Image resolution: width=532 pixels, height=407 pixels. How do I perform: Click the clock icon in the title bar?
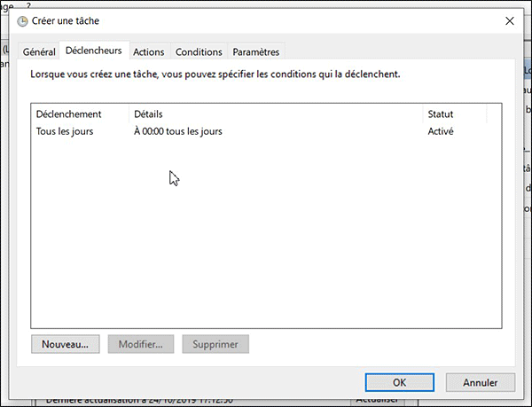[x=22, y=20]
